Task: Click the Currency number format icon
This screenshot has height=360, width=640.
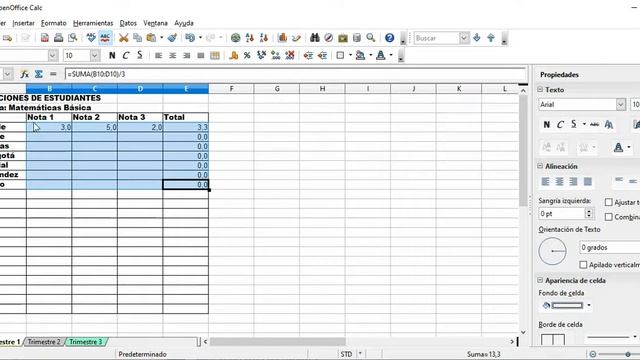Action: [x=234, y=56]
